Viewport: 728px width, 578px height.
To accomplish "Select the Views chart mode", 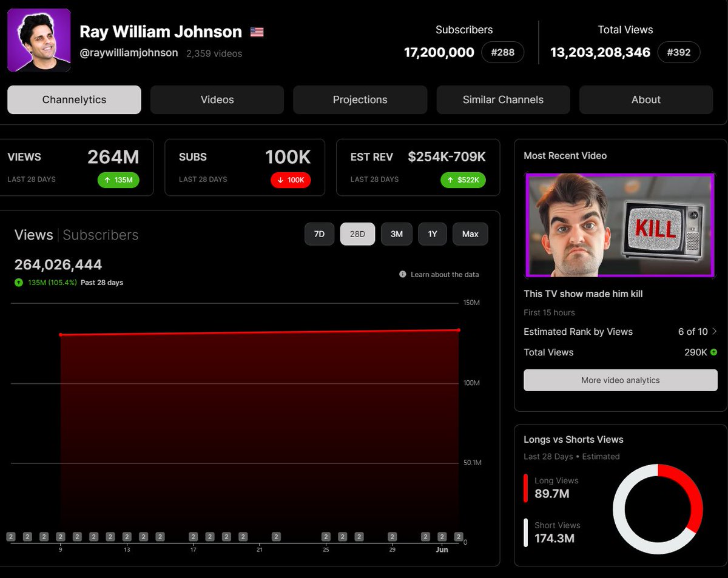I will click(x=34, y=235).
